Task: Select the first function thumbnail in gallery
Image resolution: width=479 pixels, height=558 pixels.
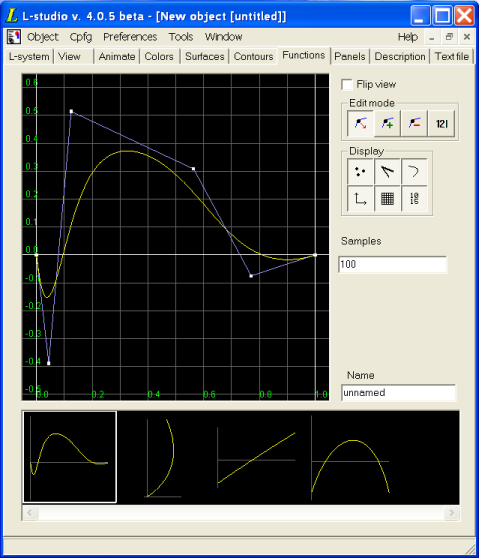Action: pos(70,457)
